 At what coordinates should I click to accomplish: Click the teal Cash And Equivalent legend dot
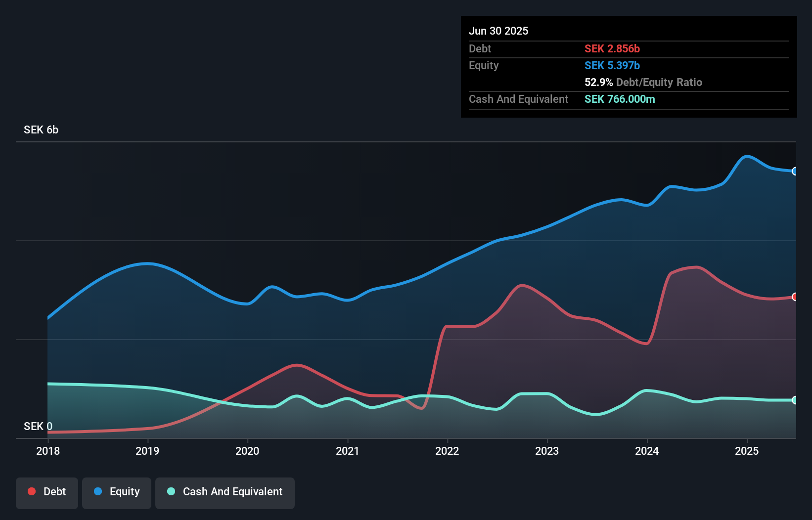pos(171,491)
